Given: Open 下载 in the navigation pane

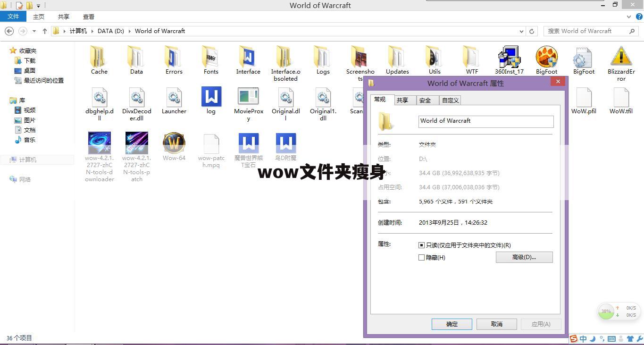Looking at the screenshot, I should coord(25,61).
